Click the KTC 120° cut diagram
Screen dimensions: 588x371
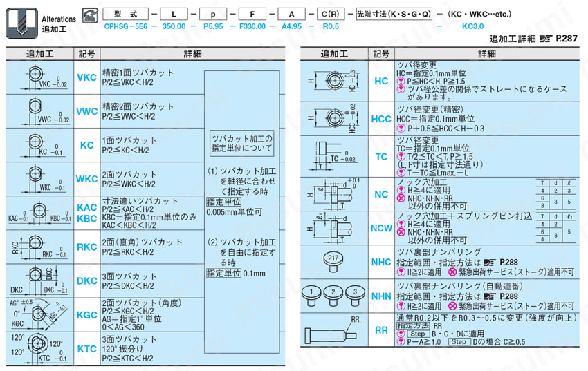[39, 348]
